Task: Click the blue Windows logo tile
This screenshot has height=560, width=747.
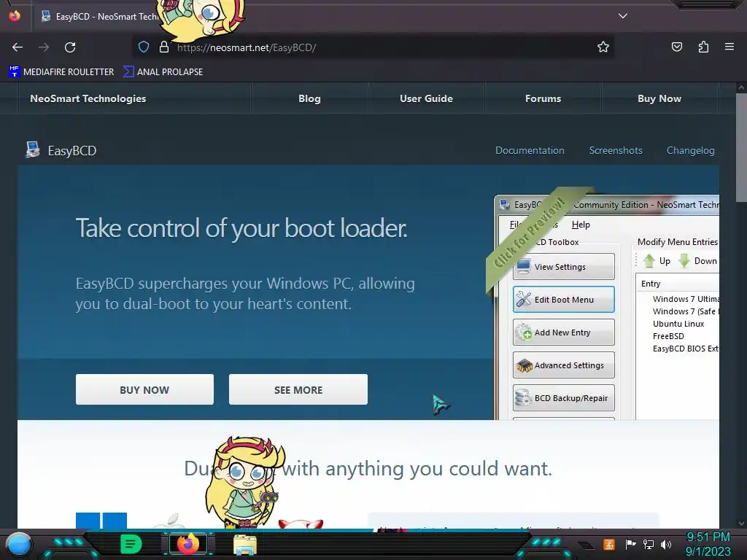Action: tap(101, 521)
